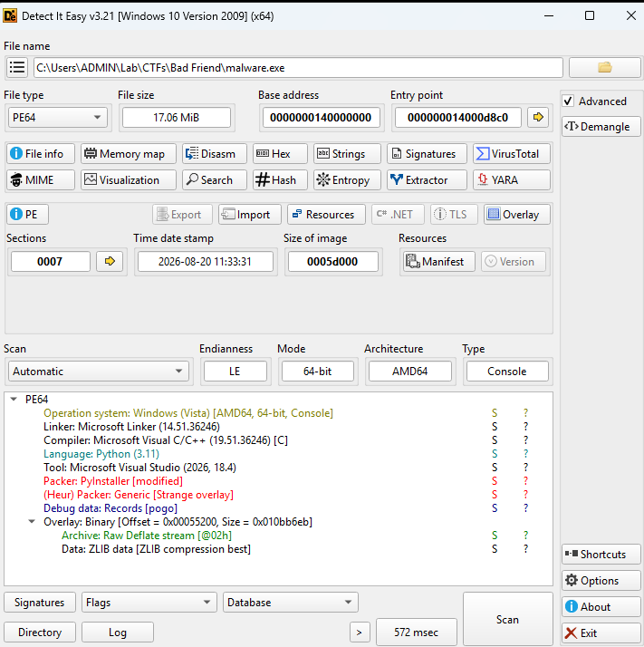Open the Flags dropdown
This screenshot has width=644, height=647.
pos(149,603)
